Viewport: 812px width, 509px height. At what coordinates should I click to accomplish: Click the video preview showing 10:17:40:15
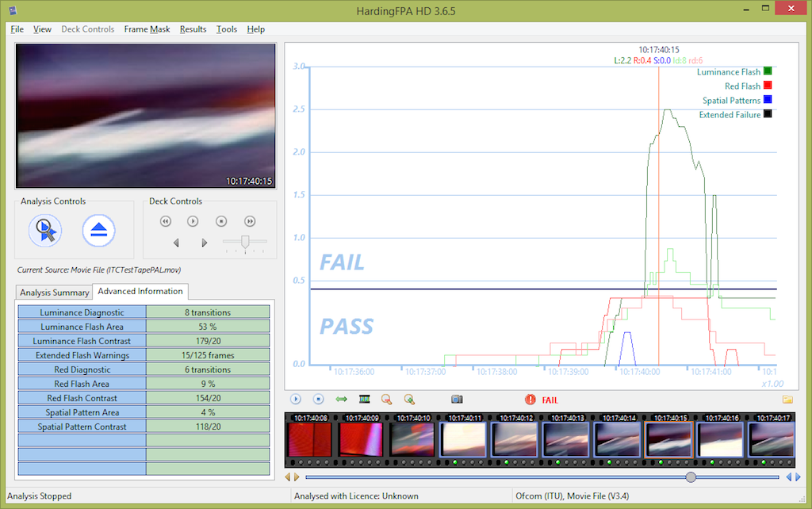click(x=146, y=116)
